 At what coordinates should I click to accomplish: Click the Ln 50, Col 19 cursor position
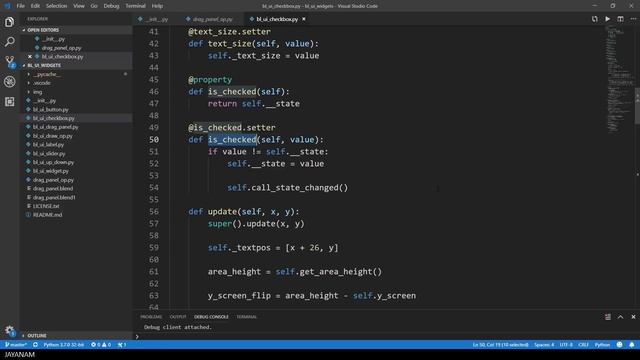[500, 344]
